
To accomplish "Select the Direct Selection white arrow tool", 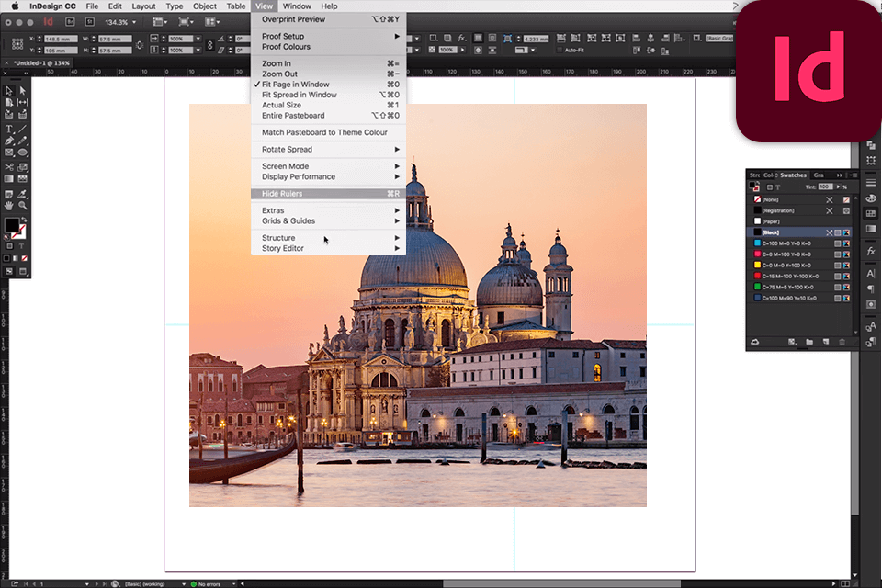I will point(23,90).
